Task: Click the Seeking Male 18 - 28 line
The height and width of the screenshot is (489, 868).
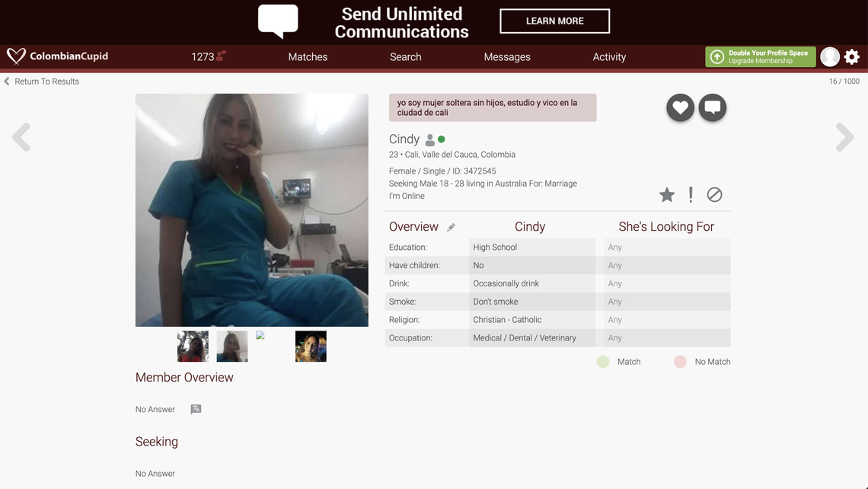Action: pos(483,184)
